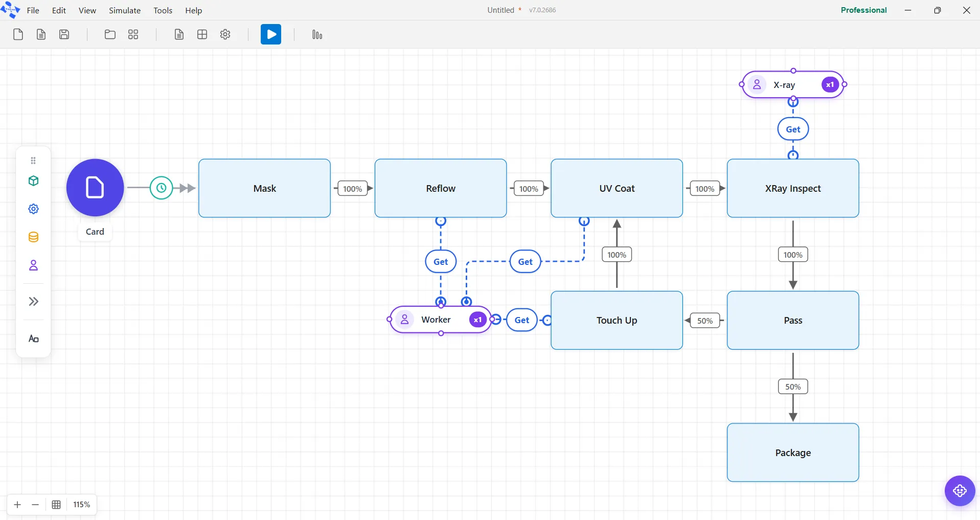Click the x1 badge on X-ray
The image size is (980, 520).
click(830, 84)
